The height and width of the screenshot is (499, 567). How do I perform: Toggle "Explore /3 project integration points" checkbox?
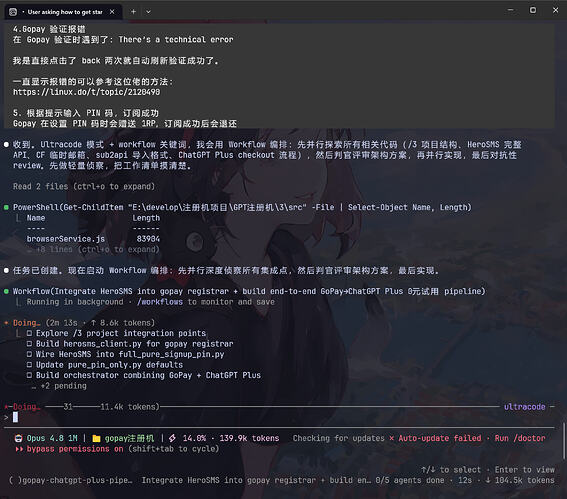[29, 333]
